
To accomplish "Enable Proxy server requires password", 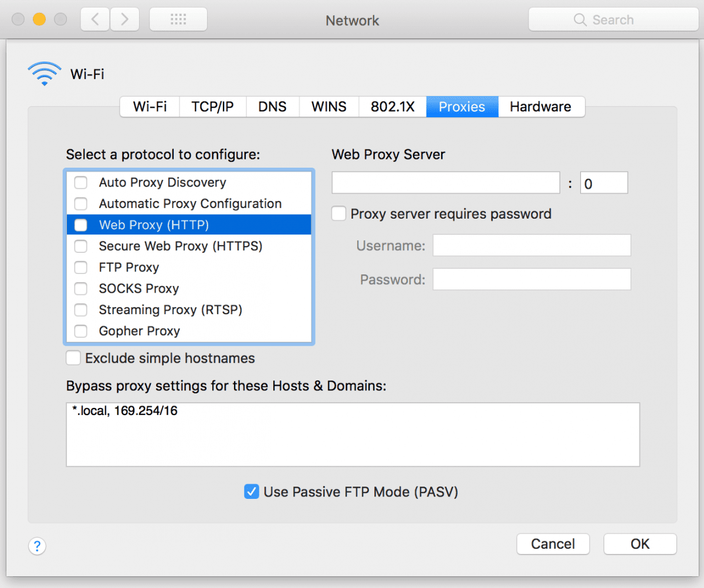I will click(x=339, y=213).
